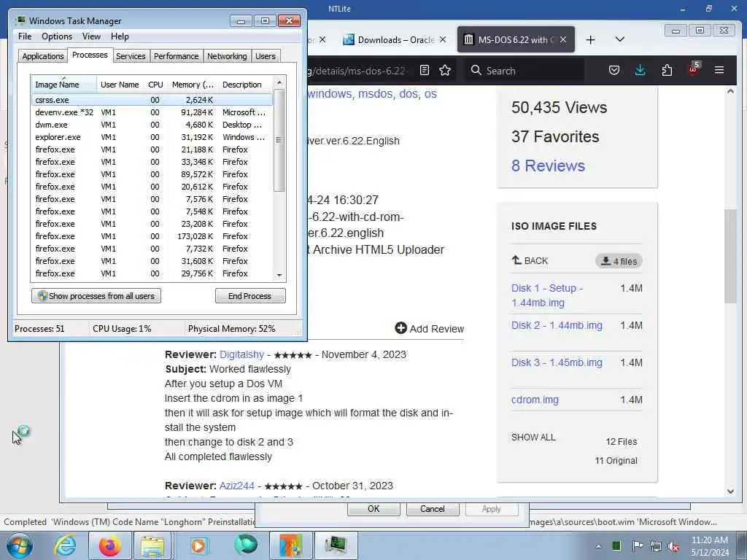Close the Downloads – Oracle tab
Image resolution: width=747 pixels, height=560 pixels.
[443, 39]
